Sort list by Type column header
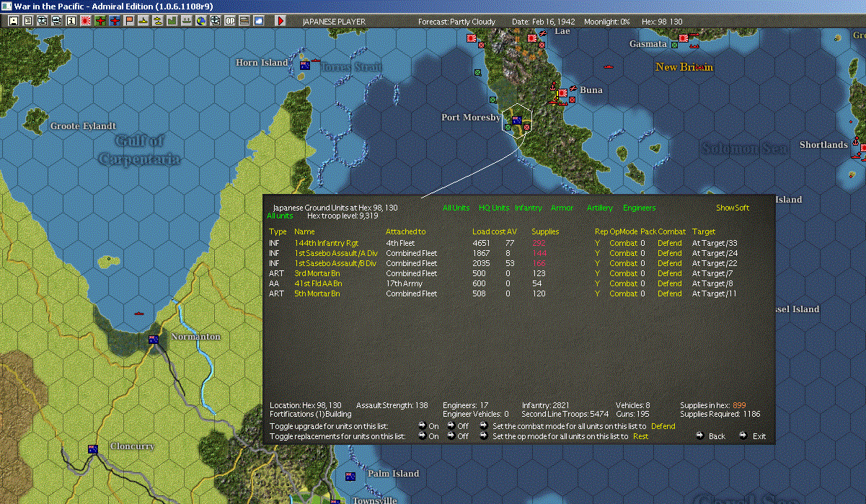This screenshot has width=866, height=504. point(278,231)
